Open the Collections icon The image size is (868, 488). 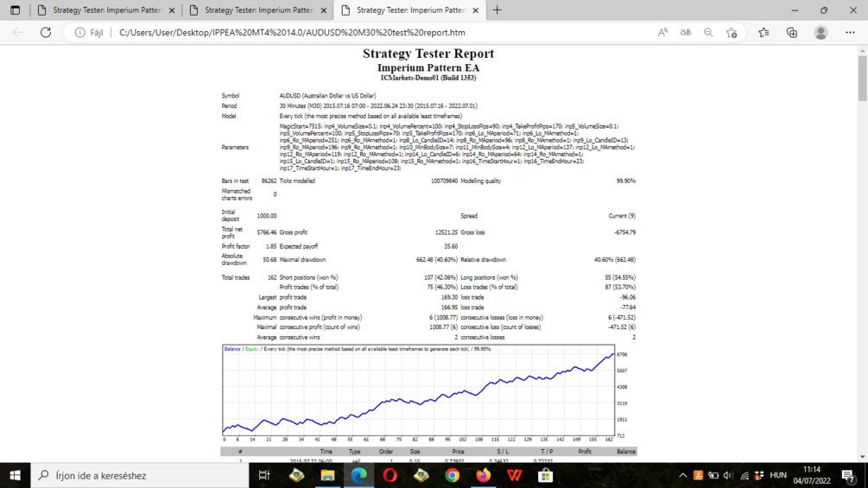click(792, 33)
